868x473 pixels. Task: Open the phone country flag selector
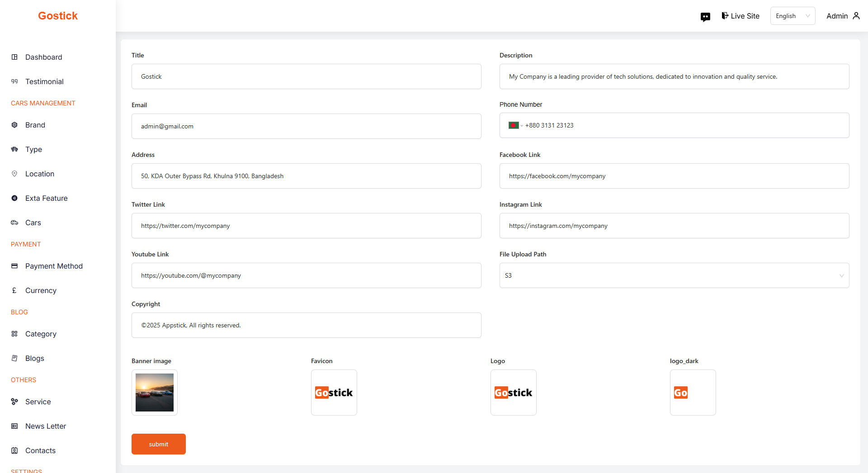[515, 125]
